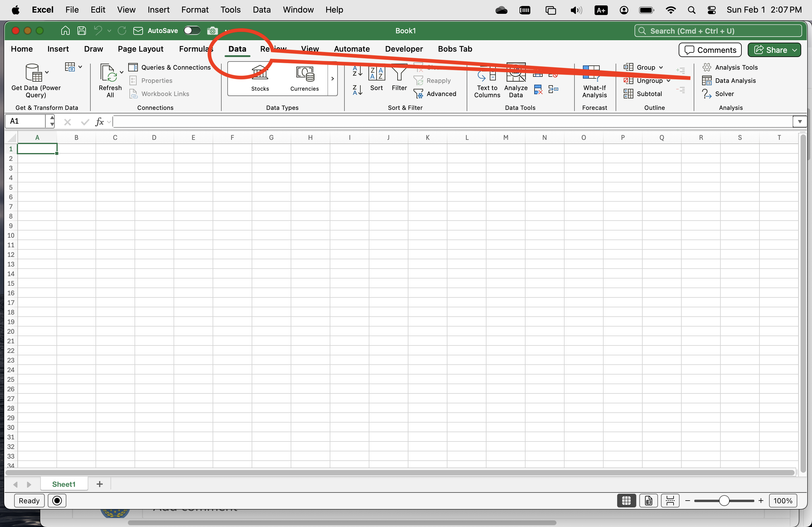Screen dimensions: 812x527
Task: Click the Insert Function fx icon
Action: coord(99,122)
